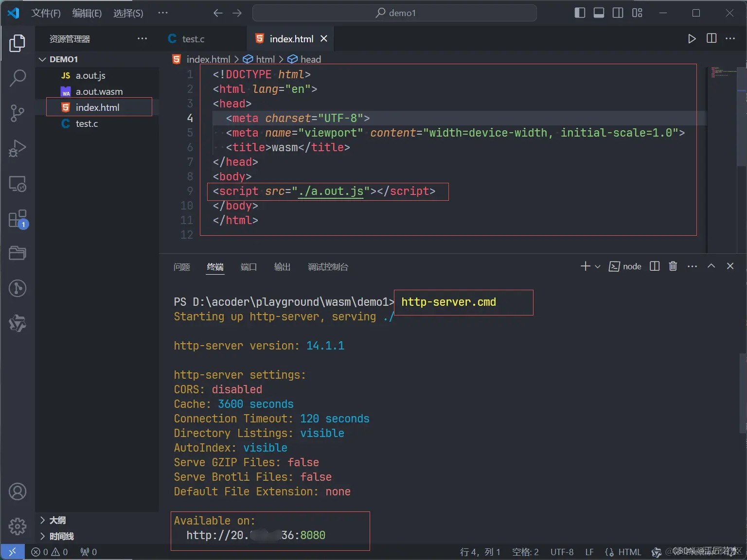Switch to the 终端 terminal tab
The width and height of the screenshot is (747, 560).
point(215,267)
